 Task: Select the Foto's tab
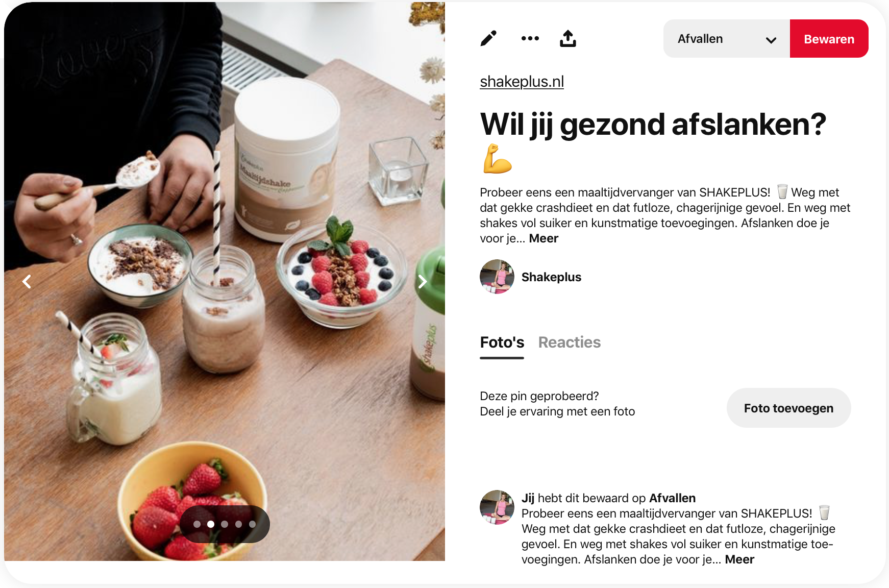click(502, 342)
